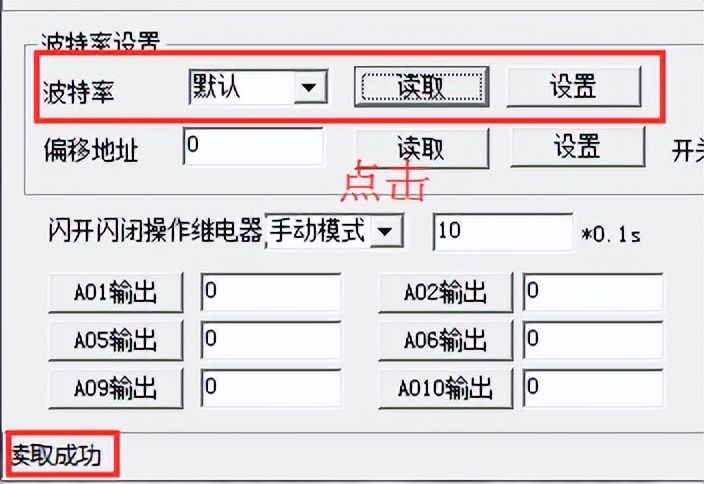Image resolution: width=704 pixels, height=484 pixels.
Task: Click the AO9输出 button
Action: [116, 388]
